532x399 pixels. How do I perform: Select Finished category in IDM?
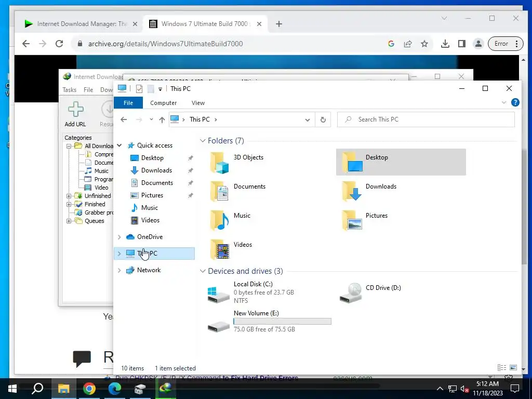[95, 204]
